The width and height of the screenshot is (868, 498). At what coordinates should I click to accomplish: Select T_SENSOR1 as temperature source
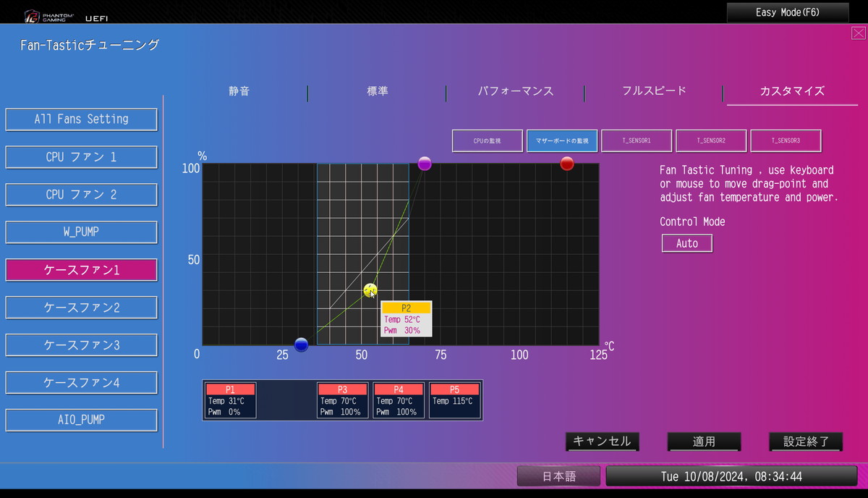pyautogui.click(x=637, y=140)
